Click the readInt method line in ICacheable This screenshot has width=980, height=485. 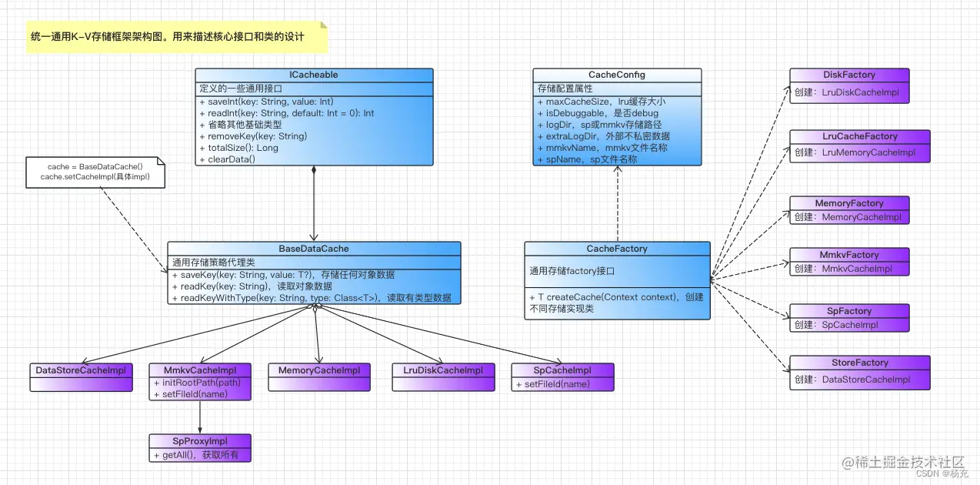(287, 113)
